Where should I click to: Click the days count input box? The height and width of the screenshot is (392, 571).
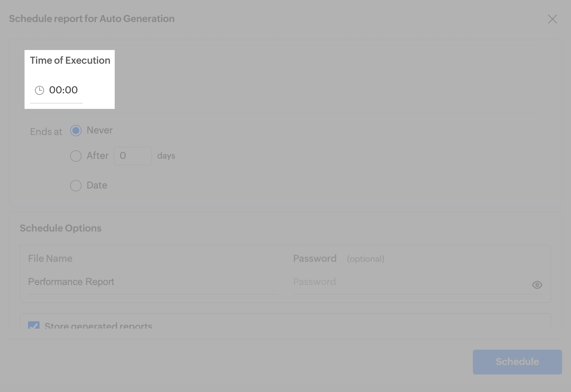click(133, 156)
